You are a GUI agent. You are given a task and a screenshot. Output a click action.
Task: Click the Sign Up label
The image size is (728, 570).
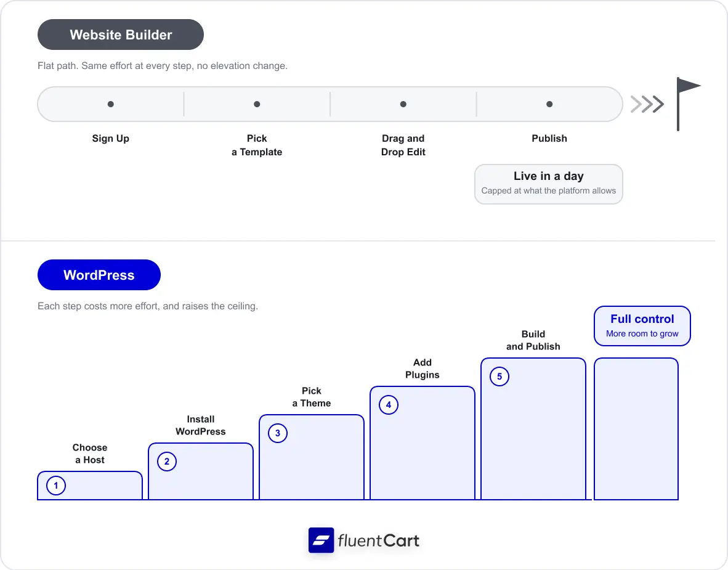click(x=110, y=139)
